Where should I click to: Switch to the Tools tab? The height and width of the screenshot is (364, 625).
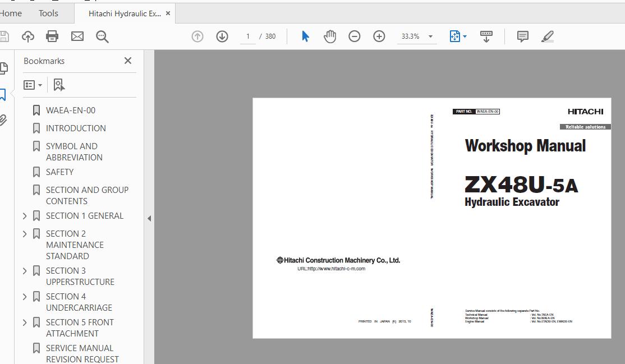coord(48,13)
